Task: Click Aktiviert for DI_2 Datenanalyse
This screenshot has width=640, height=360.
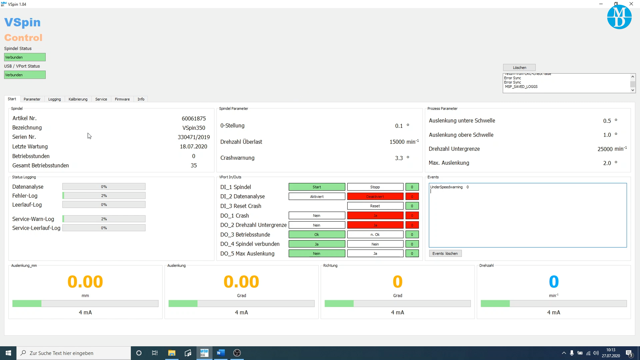Action: coord(317,196)
